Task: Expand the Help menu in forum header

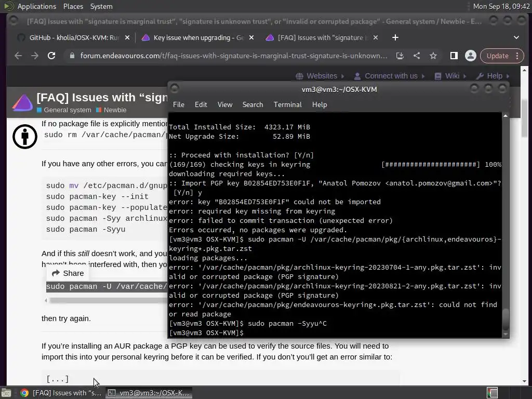Action: [x=493, y=76]
